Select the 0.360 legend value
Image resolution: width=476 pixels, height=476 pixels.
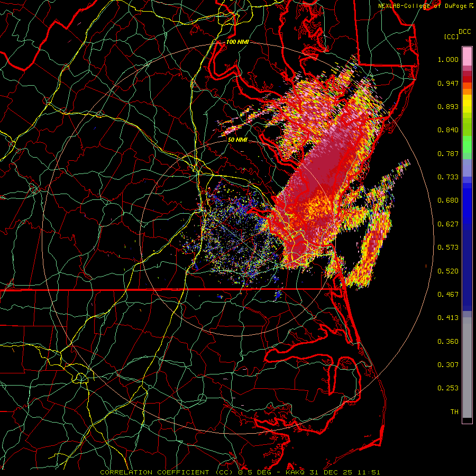448,342
